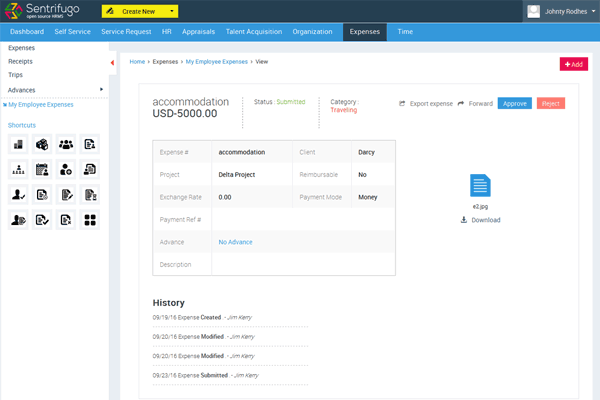Click the four-squares grid shortcut icon
This screenshot has height=400, width=600.
pyautogui.click(x=90, y=220)
